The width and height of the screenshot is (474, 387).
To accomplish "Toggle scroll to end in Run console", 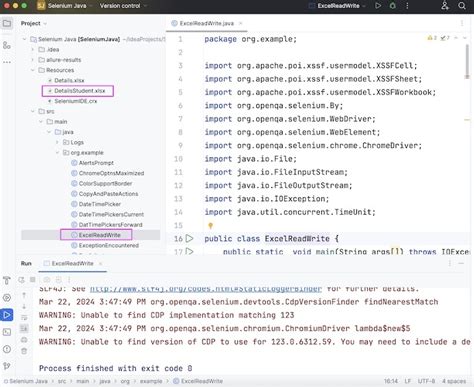I will (x=24, y=329).
